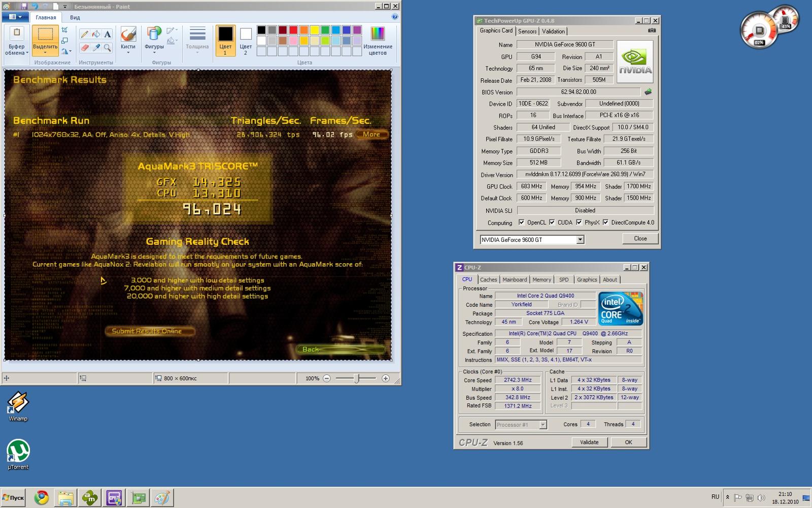
Task: Click the New document icon in quick access
Action: 55,7
